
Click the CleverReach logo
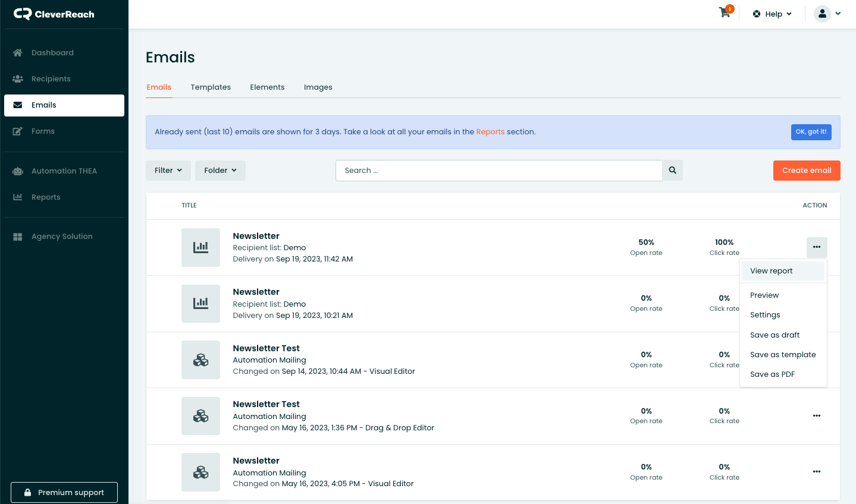tap(54, 14)
